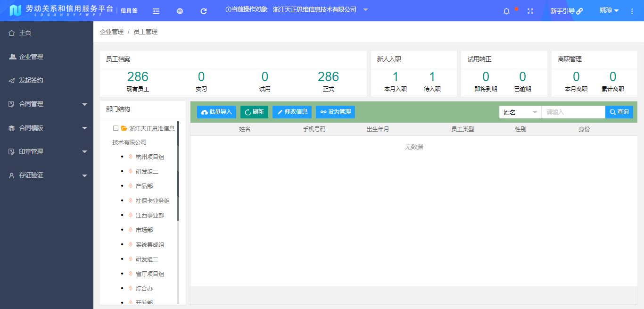Toggle fullscreen mode icon
Screen dimensions: 644x309
(x=530, y=11)
